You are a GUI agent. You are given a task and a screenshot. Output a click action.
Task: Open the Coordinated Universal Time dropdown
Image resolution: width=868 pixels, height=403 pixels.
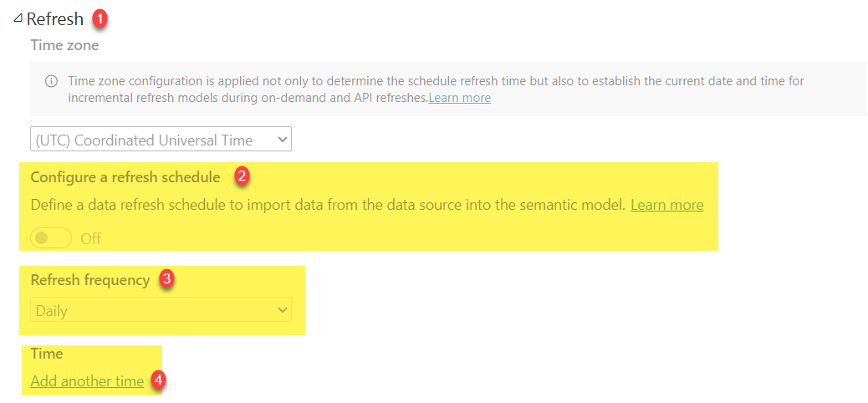click(161, 140)
